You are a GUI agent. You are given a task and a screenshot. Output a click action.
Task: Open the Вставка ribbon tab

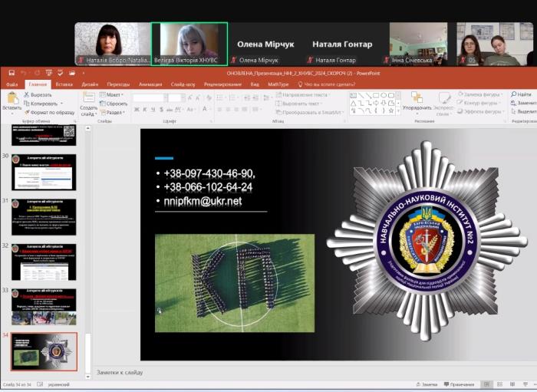[64, 84]
